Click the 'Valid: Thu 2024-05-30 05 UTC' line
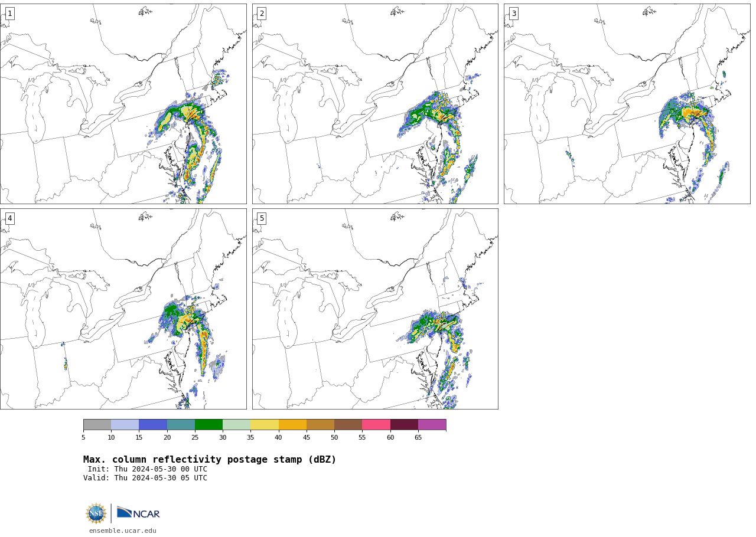 point(145,479)
